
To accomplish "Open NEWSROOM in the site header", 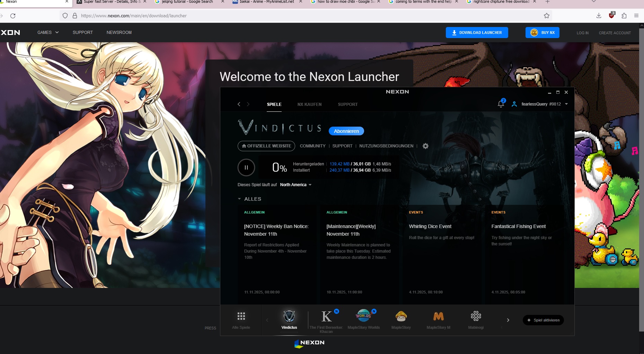I will click(x=119, y=33).
